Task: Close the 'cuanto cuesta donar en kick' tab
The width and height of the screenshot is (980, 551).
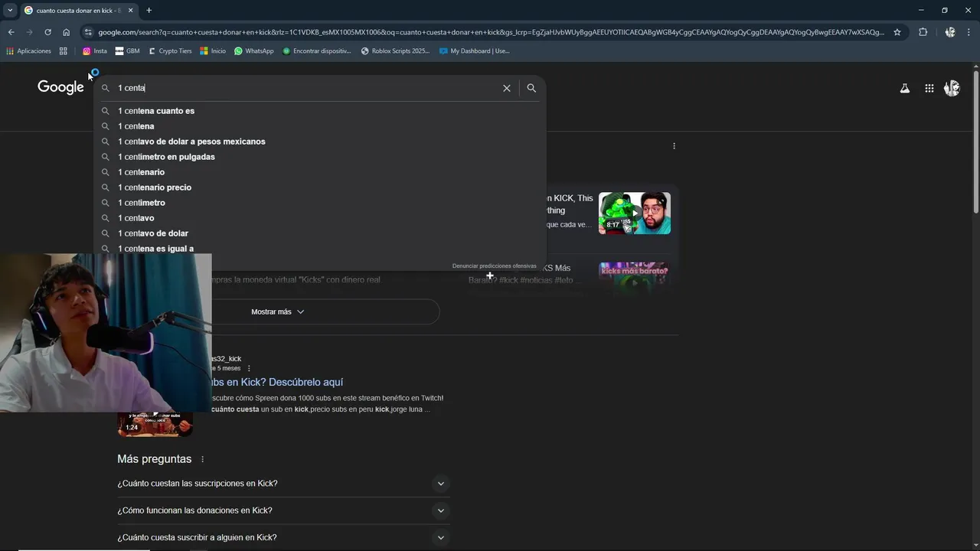Action: coord(130,10)
